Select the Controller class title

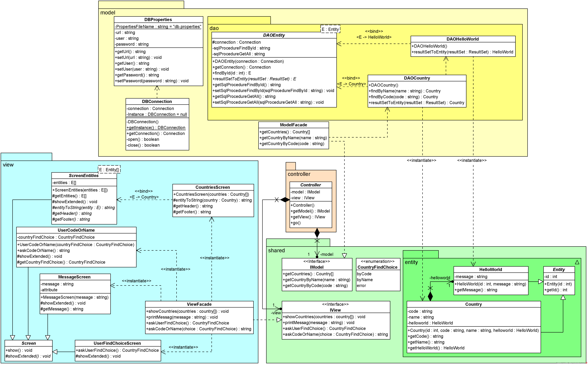[311, 185]
